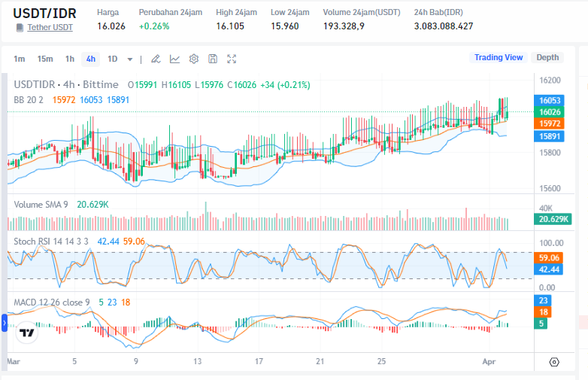The image size is (588, 380).
Task: Click the 16200 price axis label
Action: point(550,81)
